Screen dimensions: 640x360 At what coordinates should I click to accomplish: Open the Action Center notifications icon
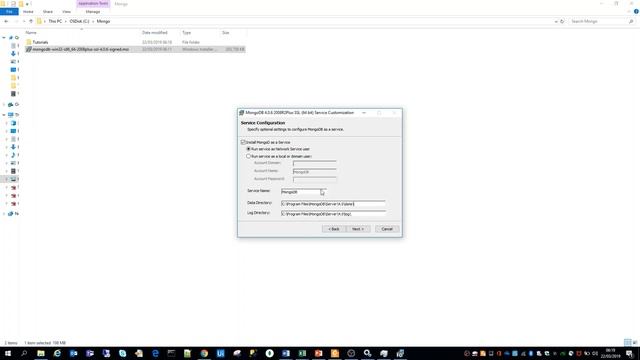tap(629, 353)
